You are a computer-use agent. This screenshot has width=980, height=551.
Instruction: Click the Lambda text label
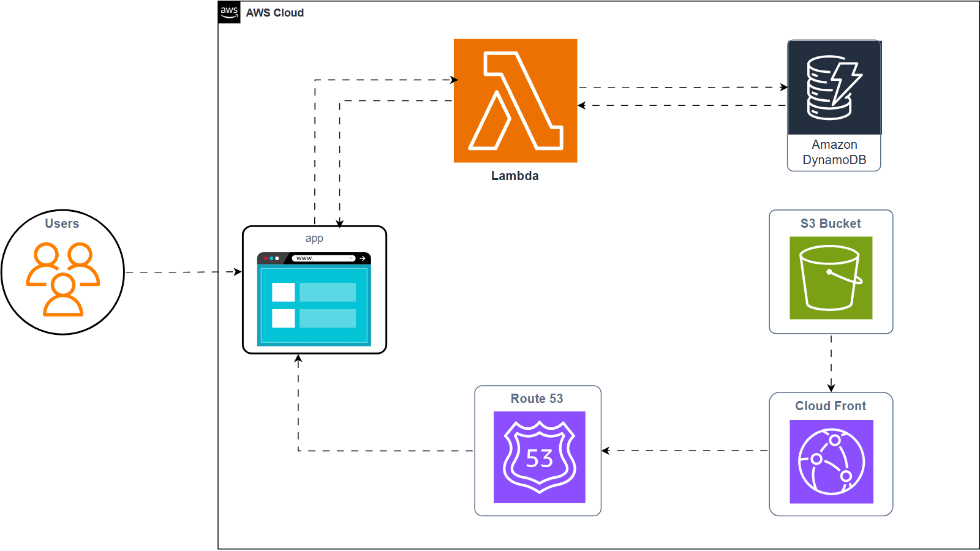(515, 176)
